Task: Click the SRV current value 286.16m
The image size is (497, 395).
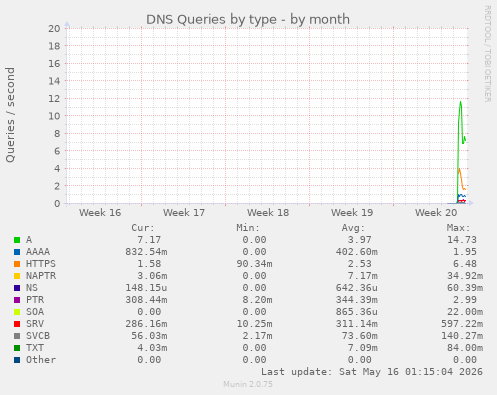Action: pos(146,324)
